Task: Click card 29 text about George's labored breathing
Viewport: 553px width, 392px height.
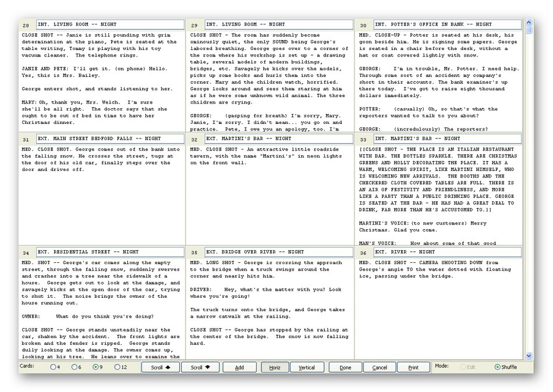Action: point(269,69)
